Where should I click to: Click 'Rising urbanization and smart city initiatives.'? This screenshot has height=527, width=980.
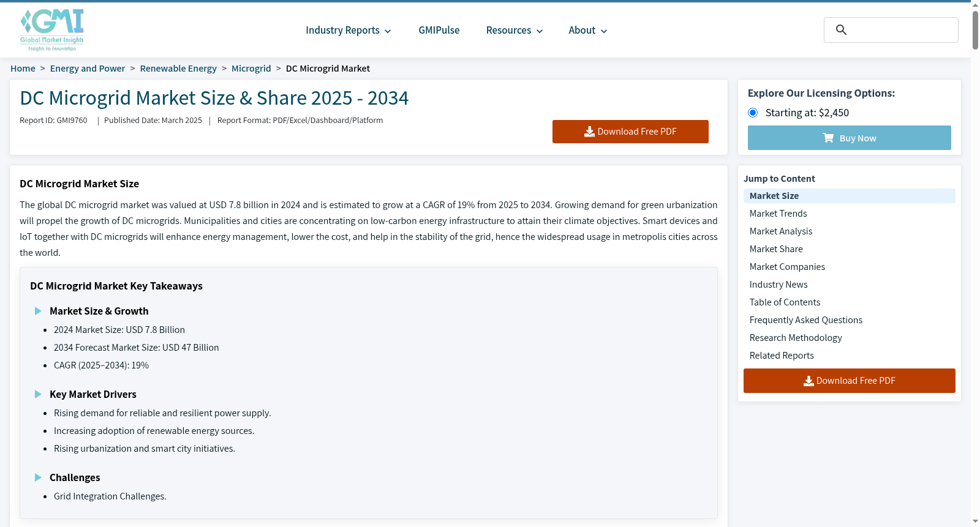tap(145, 449)
